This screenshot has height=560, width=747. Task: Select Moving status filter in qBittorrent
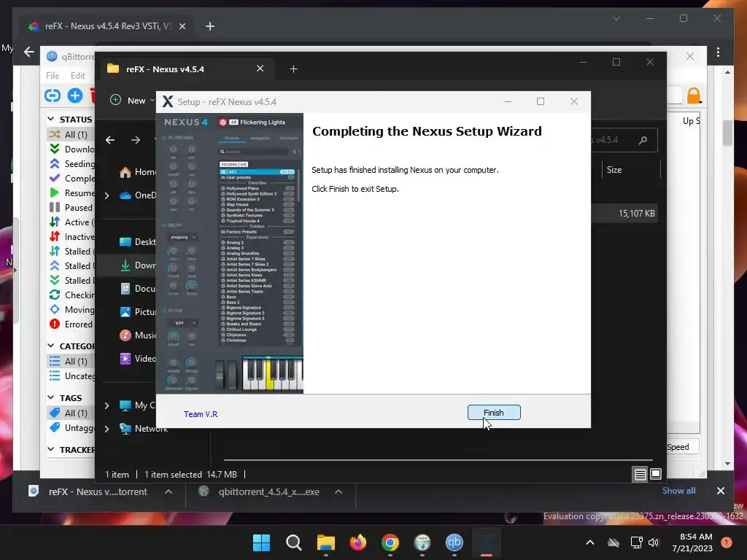tap(71, 309)
